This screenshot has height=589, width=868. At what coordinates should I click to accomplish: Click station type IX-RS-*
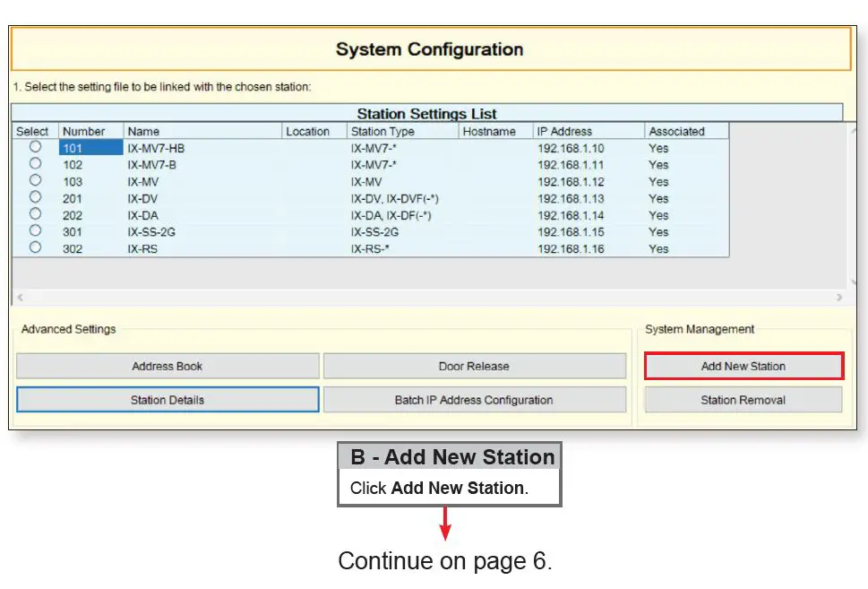point(370,249)
